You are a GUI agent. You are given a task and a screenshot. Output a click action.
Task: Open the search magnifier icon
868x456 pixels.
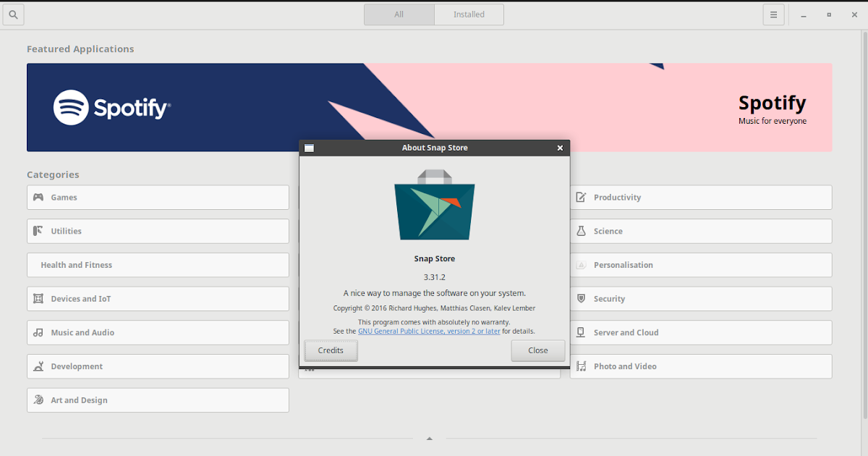[x=13, y=14]
